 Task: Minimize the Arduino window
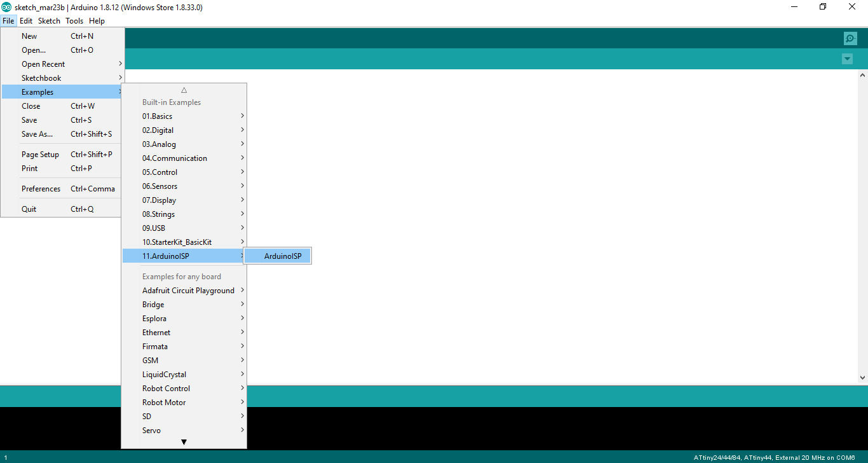click(x=794, y=7)
